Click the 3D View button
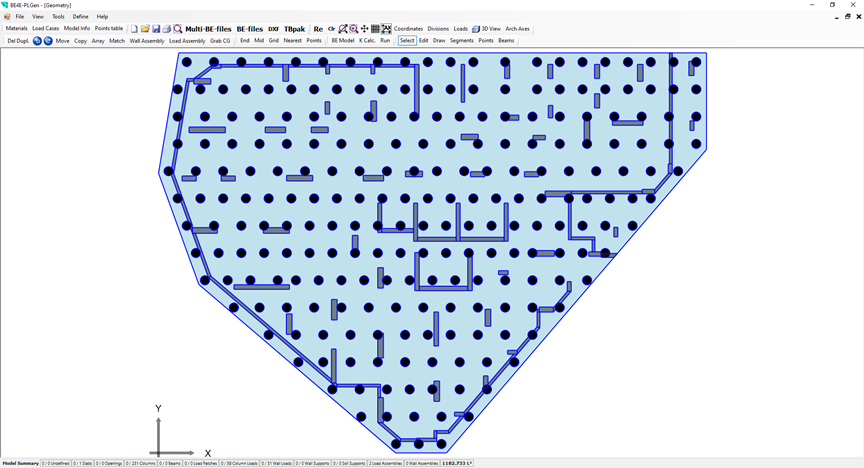Image resolution: width=864 pixels, height=468 pixels. 487,29
